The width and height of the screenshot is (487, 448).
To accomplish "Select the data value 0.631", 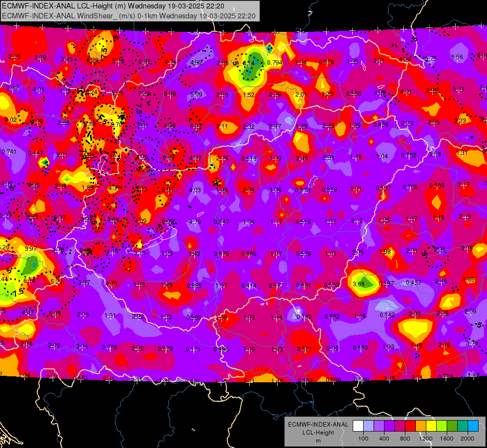I will [x=303, y=285].
